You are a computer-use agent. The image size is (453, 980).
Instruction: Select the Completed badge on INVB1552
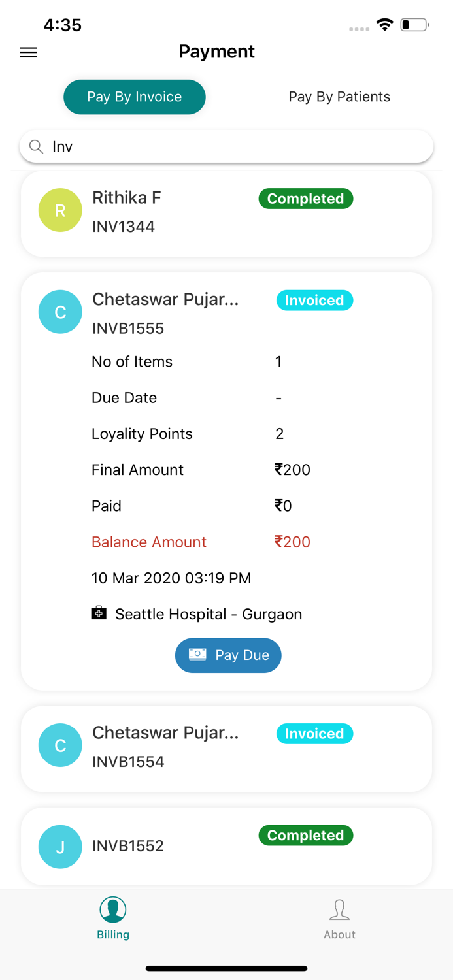tap(305, 836)
